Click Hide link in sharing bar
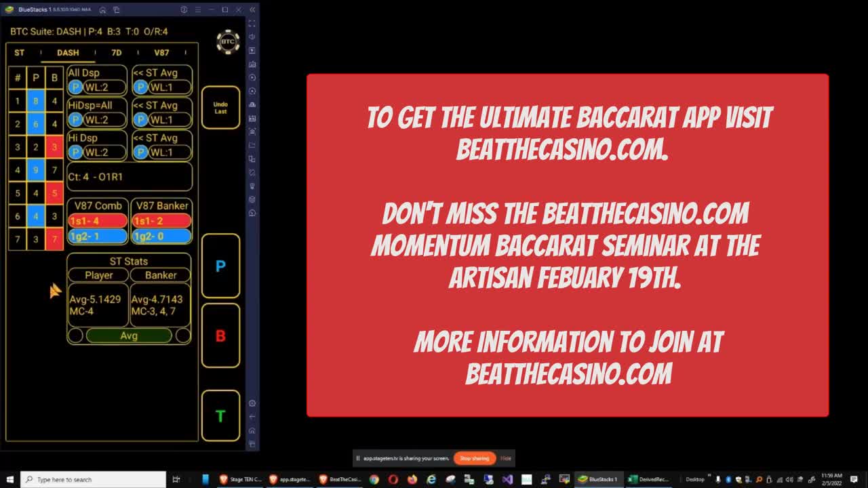 click(x=506, y=458)
